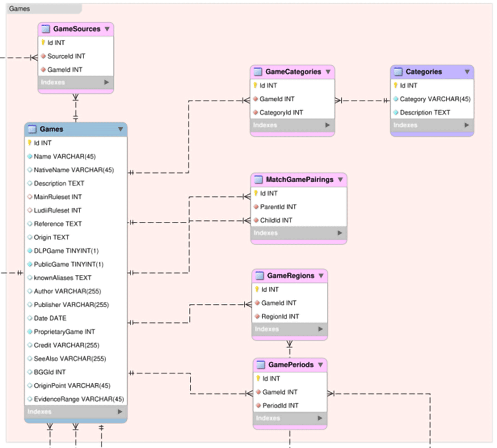Expand Indexes section of Categories table

(467, 125)
